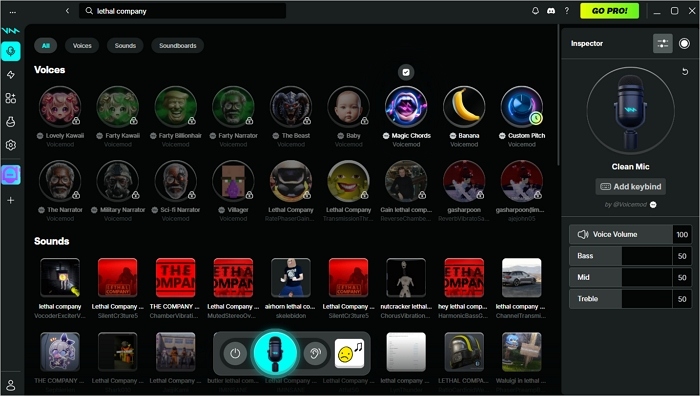This screenshot has height=396, width=700.
Task: Click the speaker icon beside Voice Volume
Action: [583, 234]
